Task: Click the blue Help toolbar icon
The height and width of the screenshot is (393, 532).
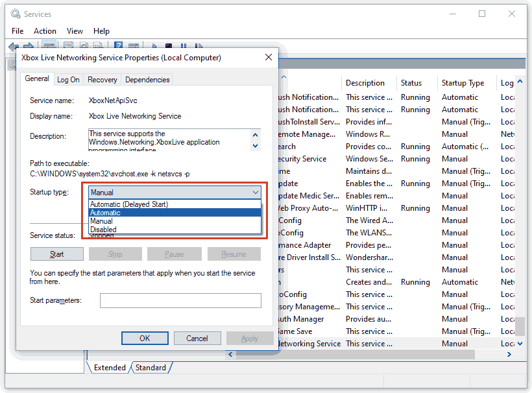Action: tap(119, 45)
